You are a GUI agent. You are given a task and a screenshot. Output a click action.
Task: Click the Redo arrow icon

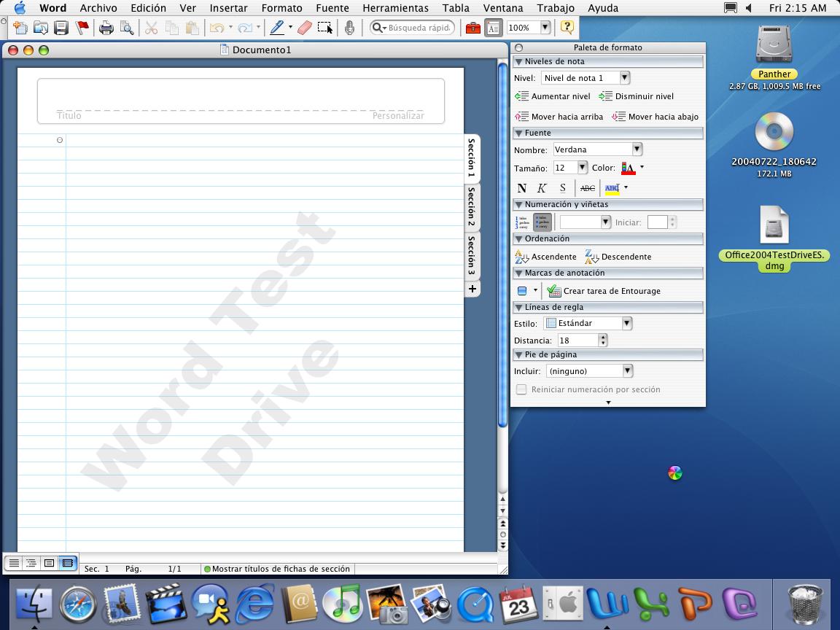pos(245,27)
